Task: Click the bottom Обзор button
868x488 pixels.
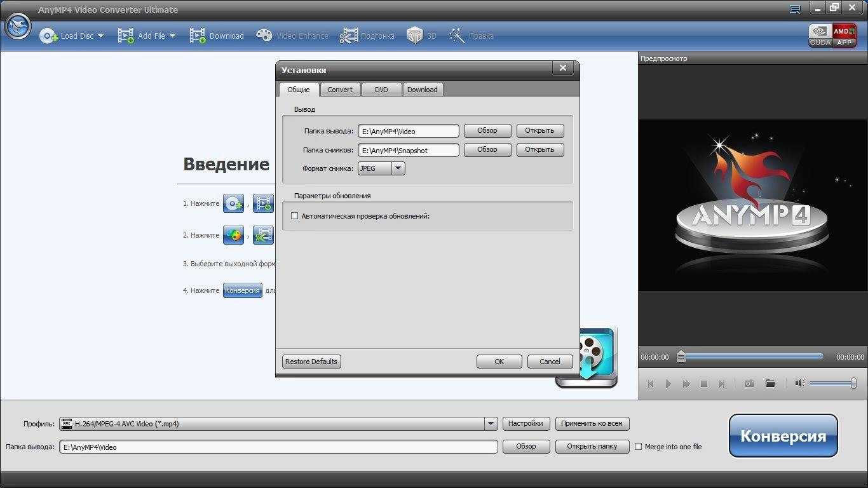Action: point(526,446)
